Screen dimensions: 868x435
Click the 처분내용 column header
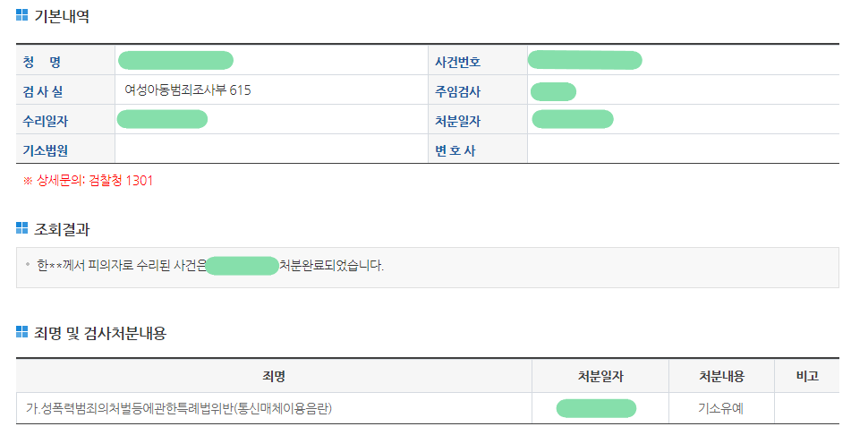pos(721,376)
